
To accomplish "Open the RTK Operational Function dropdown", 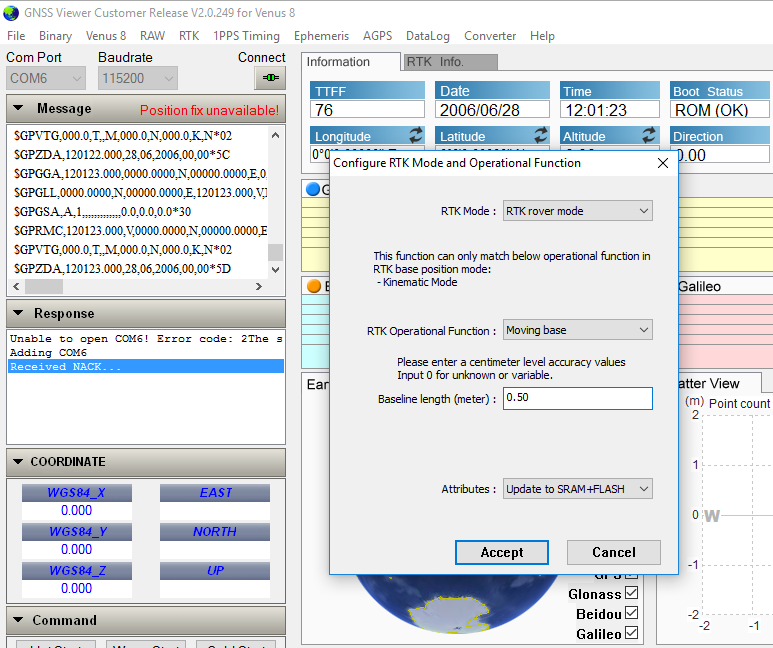I will pos(577,330).
